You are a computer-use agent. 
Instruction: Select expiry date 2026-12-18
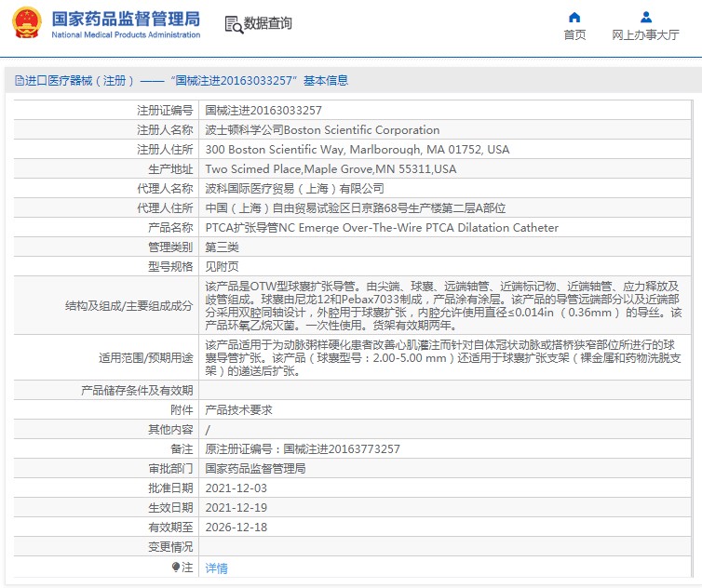point(236,528)
